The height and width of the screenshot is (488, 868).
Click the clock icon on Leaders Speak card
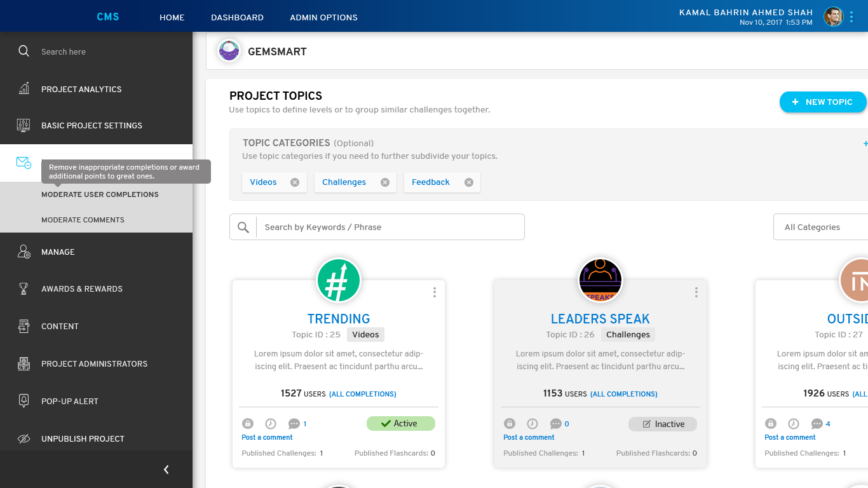tap(532, 424)
